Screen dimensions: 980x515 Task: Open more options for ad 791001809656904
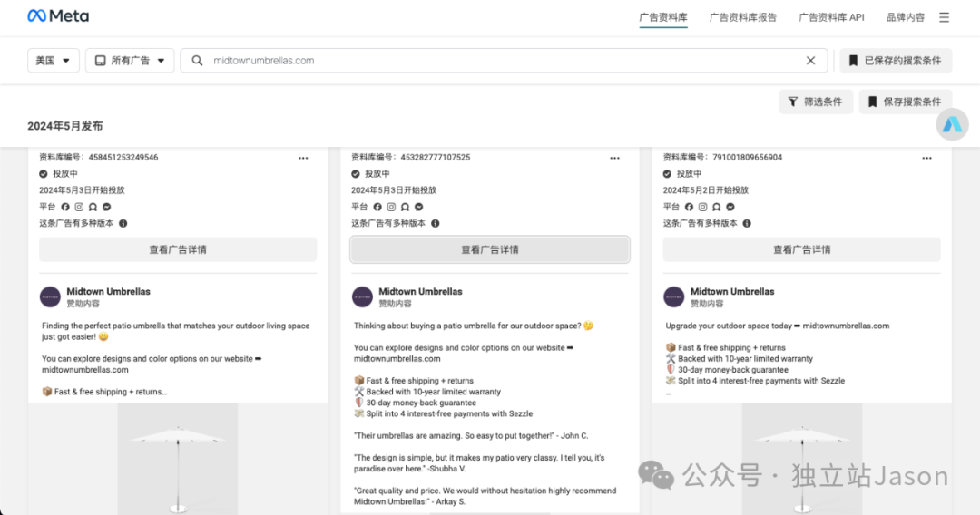tap(926, 158)
